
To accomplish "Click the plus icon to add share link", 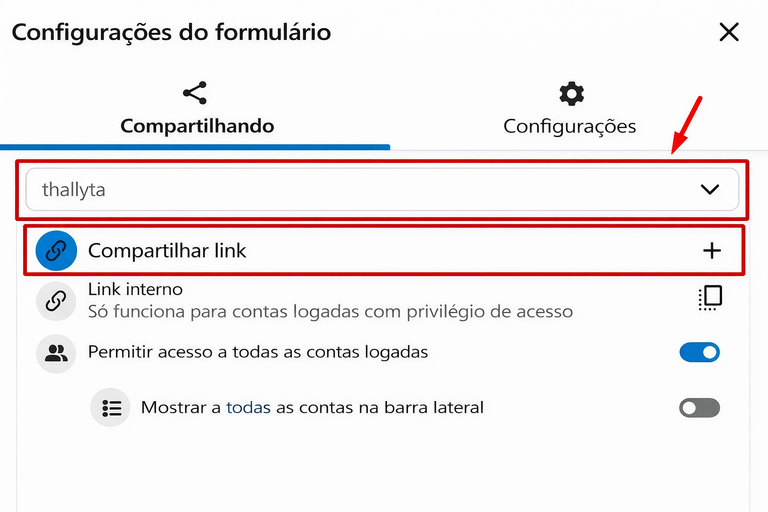I will pos(712,251).
